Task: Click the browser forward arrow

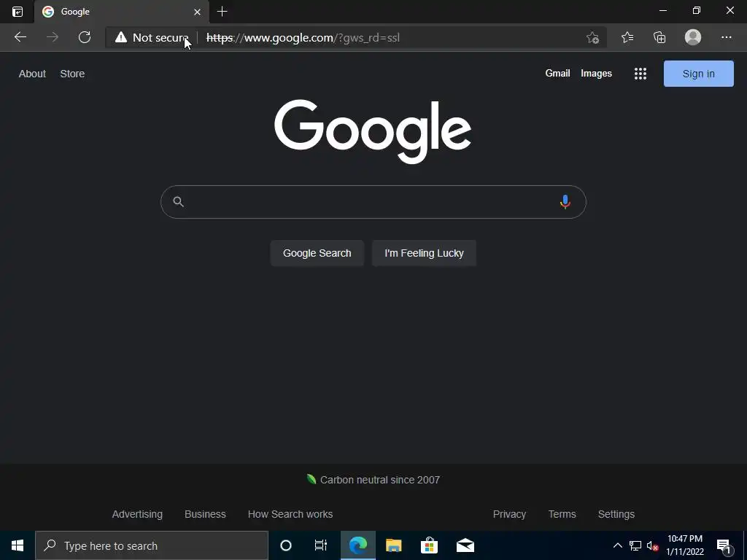Action: pos(53,37)
